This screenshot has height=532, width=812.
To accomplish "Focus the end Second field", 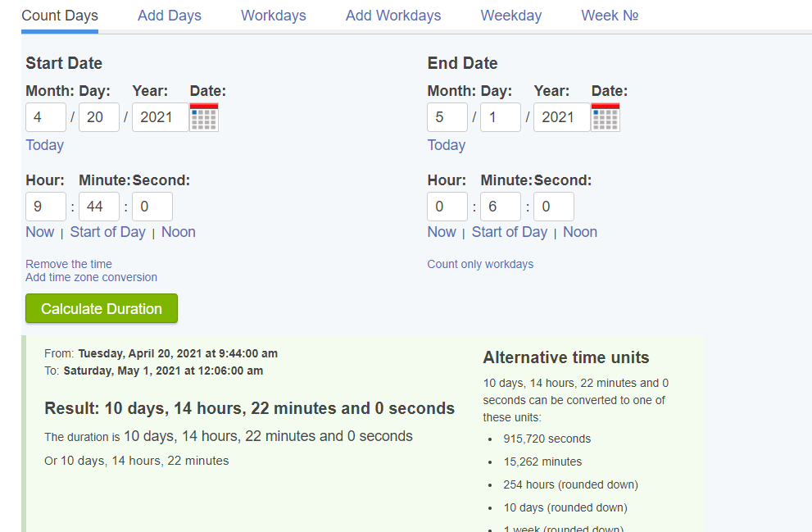I will (x=554, y=207).
